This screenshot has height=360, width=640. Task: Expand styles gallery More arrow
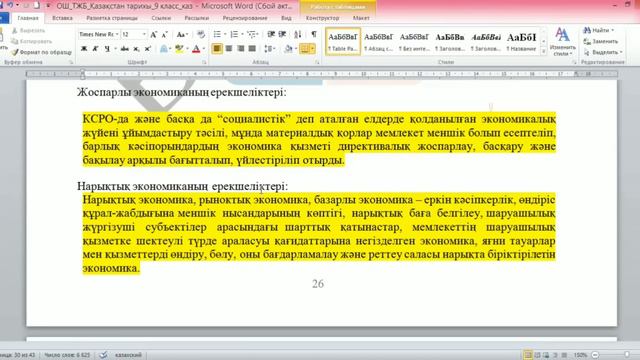point(543,51)
